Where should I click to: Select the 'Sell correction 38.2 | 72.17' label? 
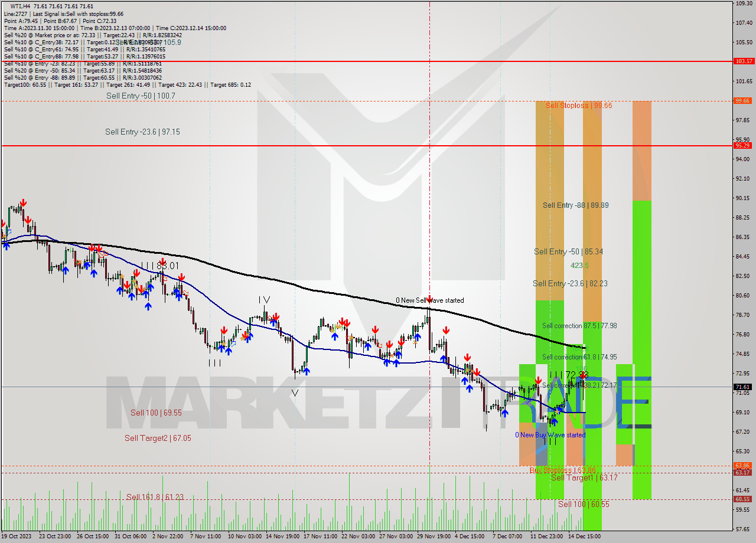(579, 385)
